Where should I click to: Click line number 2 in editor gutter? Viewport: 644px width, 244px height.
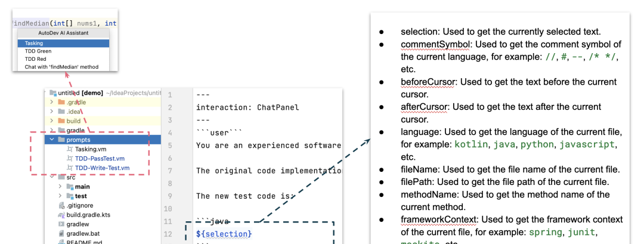tap(170, 107)
